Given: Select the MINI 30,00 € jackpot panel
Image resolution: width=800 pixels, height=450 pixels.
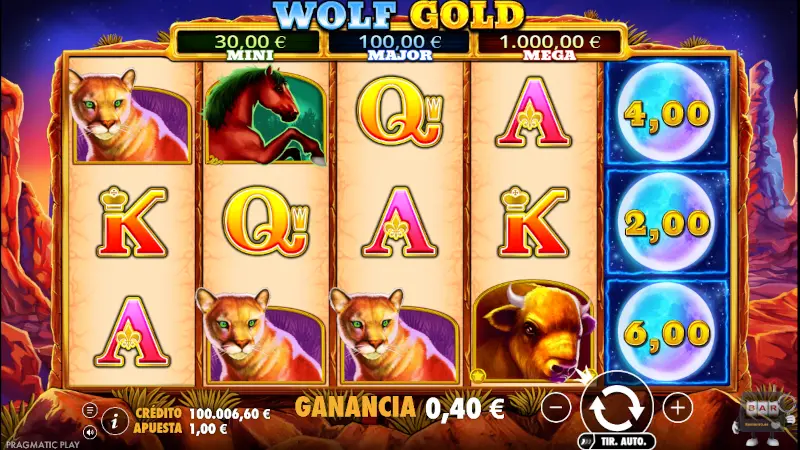Looking at the screenshot, I should (249, 46).
